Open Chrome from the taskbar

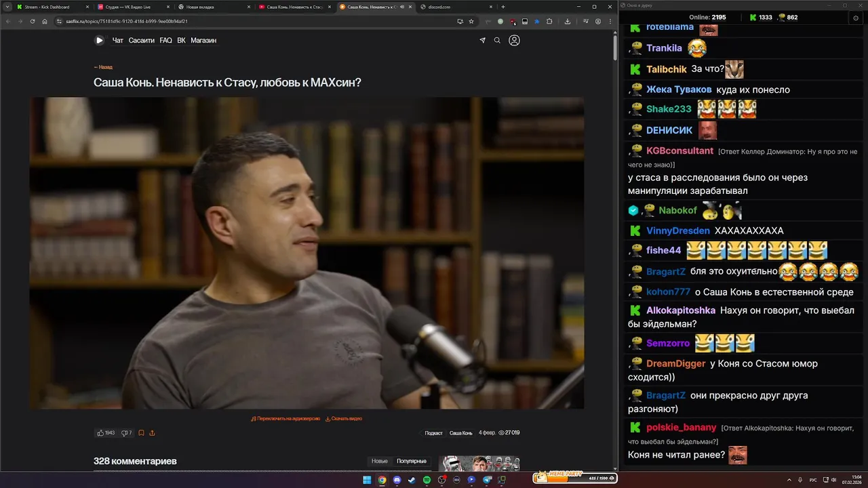(382, 480)
